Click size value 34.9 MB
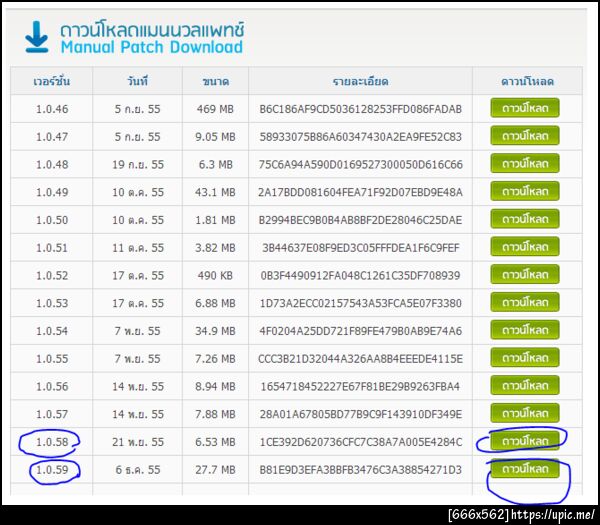Image resolution: width=600 pixels, height=525 pixels. click(215, 331)
